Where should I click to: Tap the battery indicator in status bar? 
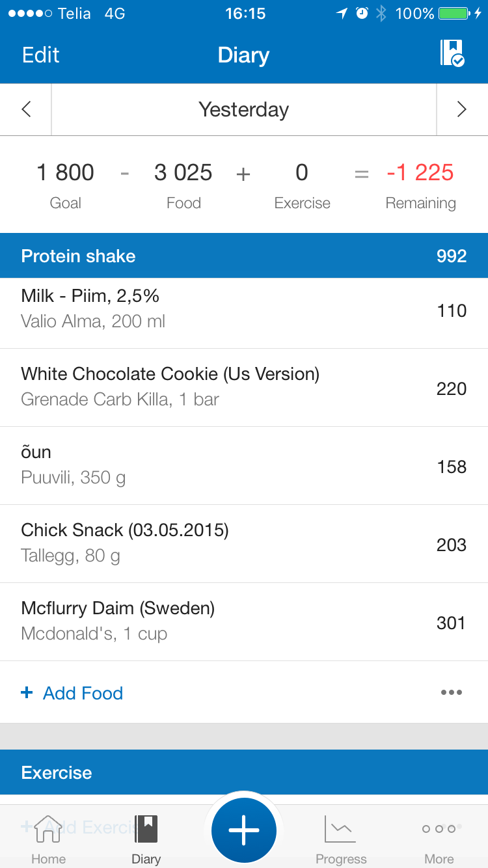(454, 14)
